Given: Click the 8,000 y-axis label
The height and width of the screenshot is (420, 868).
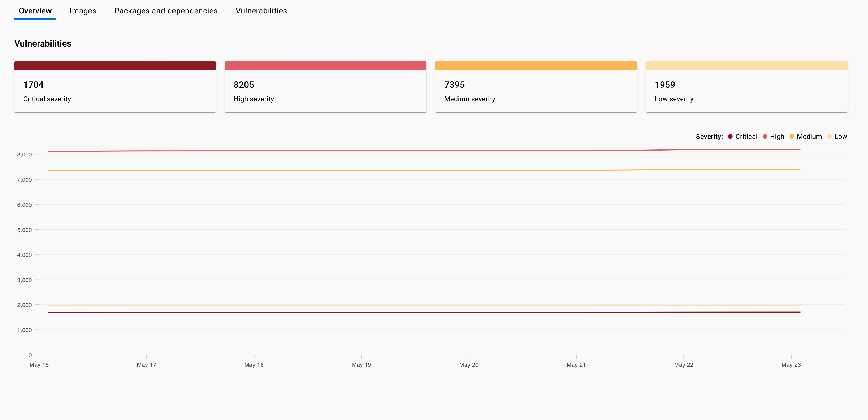Looking at the screenshot, I should pyautogui.click(x=25, y=154).
